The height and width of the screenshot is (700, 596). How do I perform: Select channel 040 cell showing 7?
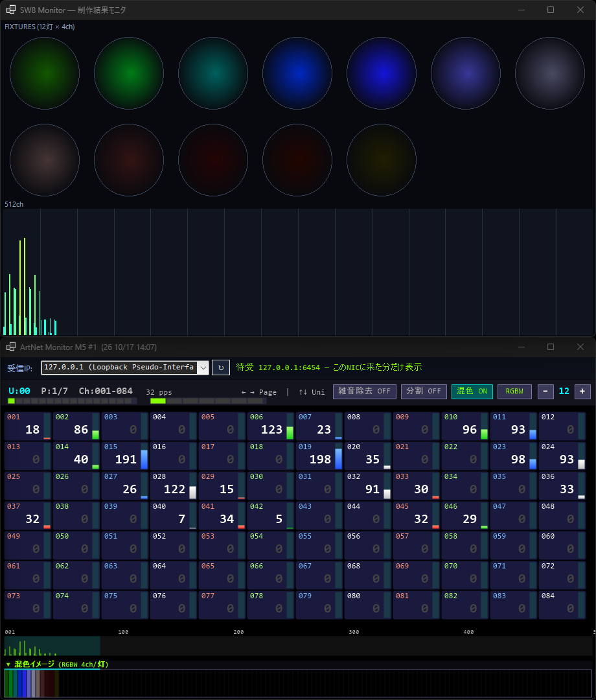174,516
